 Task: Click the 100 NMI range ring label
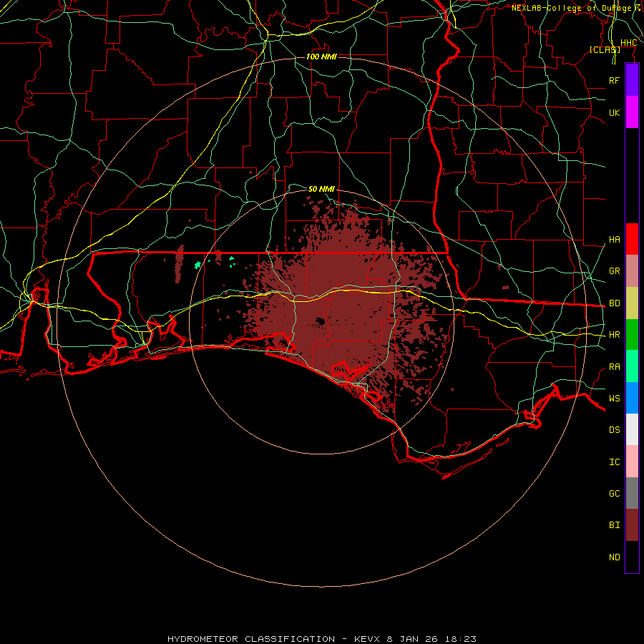coord(321,57)
